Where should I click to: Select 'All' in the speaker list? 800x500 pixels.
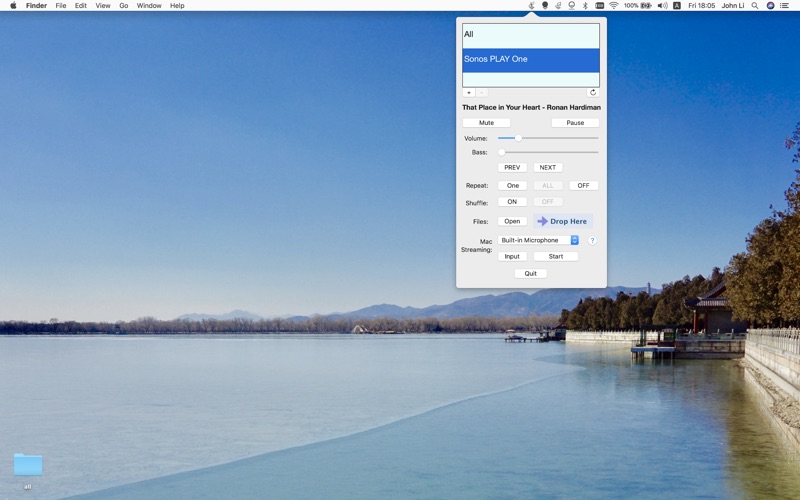(x=531, y=36)
